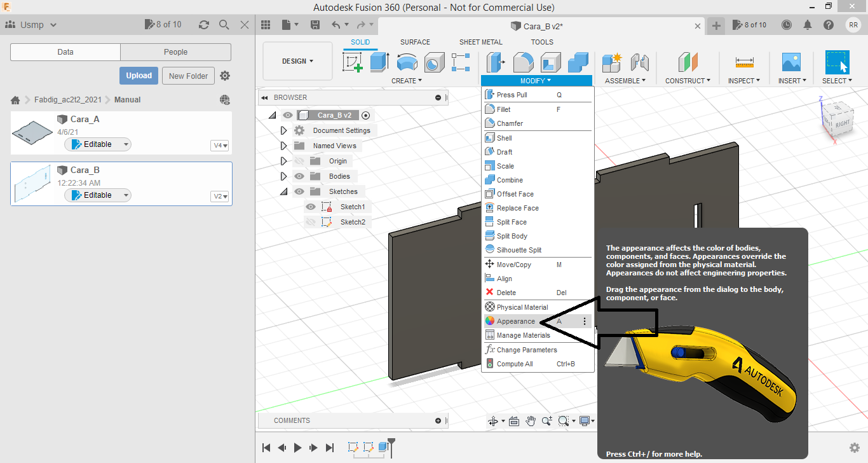The width and height of the screenshot is (868, 463).
Task: Expand the Document Settings node
Action: [284, 130]
